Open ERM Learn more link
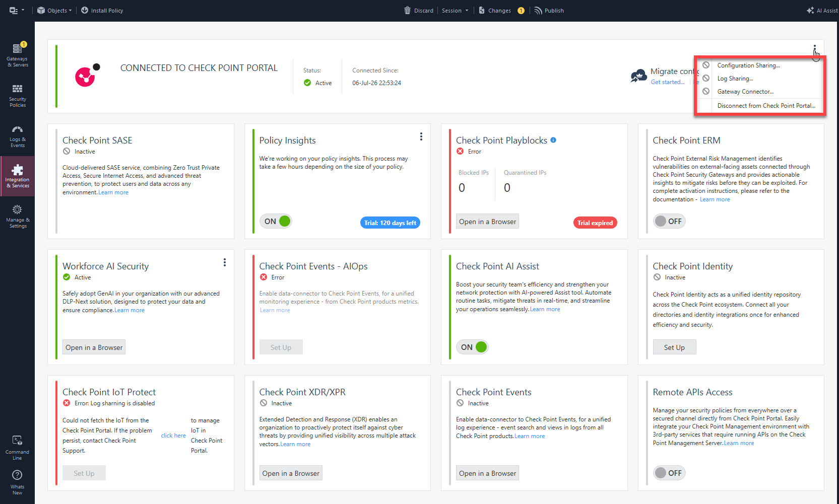This screenshot has width=839, height=504. (715, 199)
